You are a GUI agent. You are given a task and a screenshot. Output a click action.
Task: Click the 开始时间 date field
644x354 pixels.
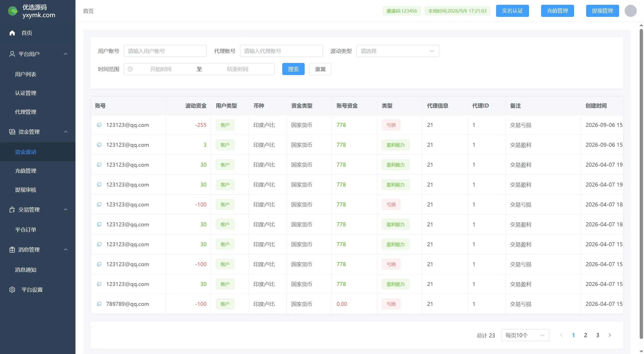point(161,69)
